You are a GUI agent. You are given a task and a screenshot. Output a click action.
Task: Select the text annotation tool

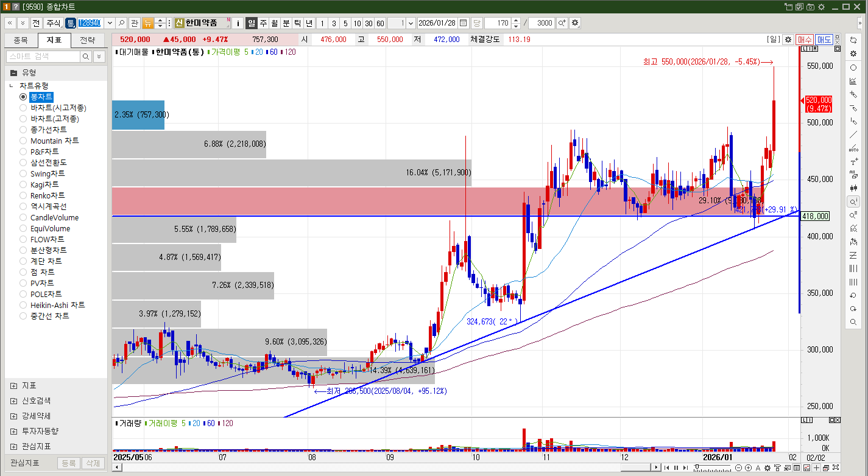[x=853, y=161]
